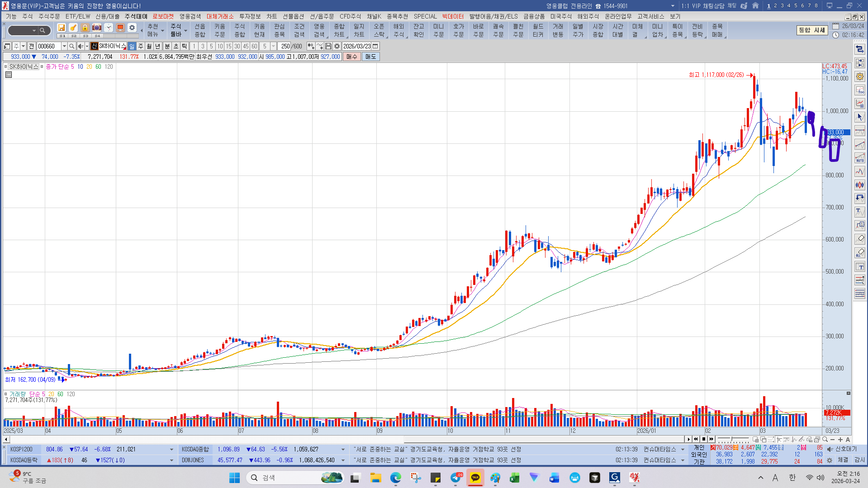Open the 주 market type dropdown
Image resolution: width=868 pixels, height=488 pixels.
23,46
